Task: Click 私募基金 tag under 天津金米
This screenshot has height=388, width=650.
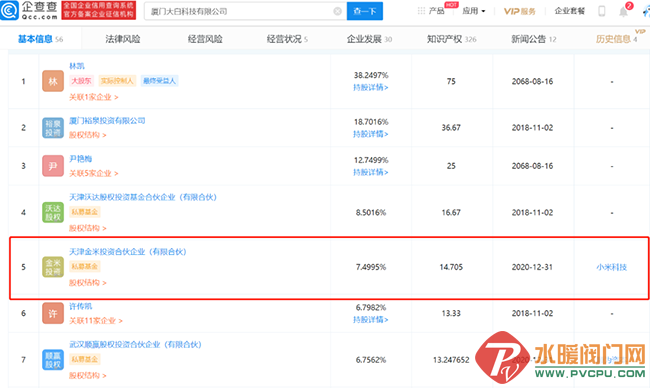Action: [x=85, y=266]
